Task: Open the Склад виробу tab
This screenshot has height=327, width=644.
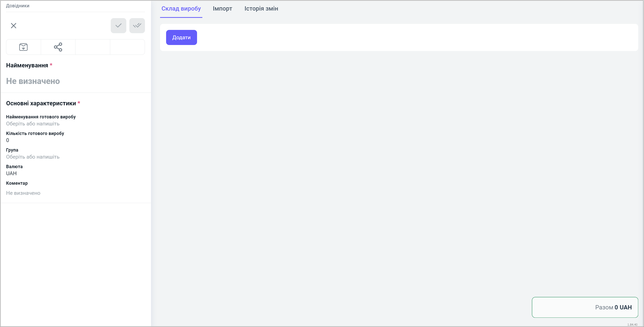Action: (x=181, y=9)
